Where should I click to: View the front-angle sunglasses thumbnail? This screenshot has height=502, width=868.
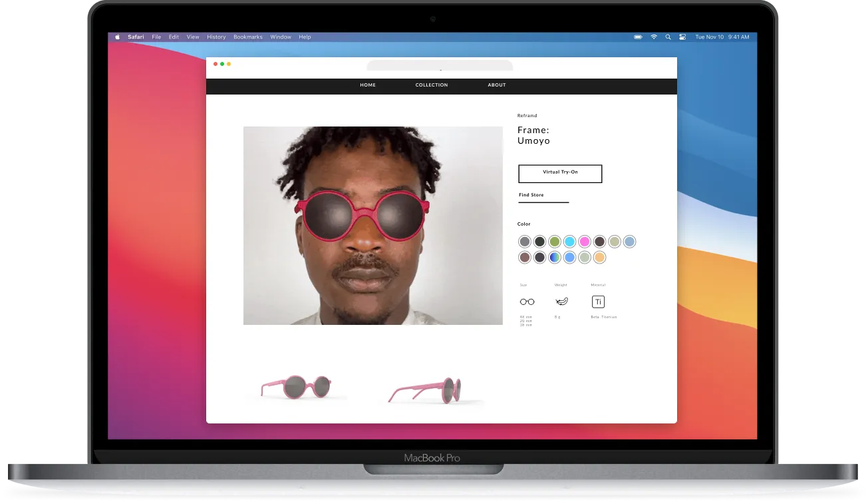coord(297,387)
